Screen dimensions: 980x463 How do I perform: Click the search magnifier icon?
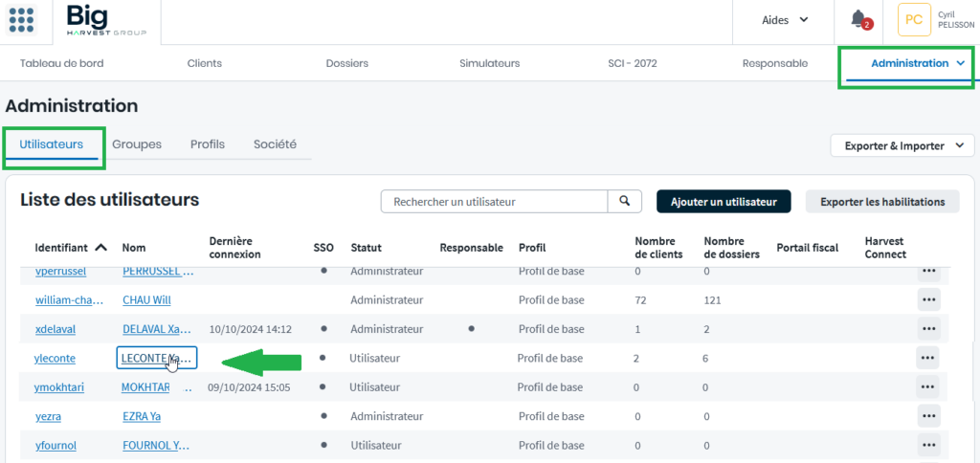click(x=624, y=201)
